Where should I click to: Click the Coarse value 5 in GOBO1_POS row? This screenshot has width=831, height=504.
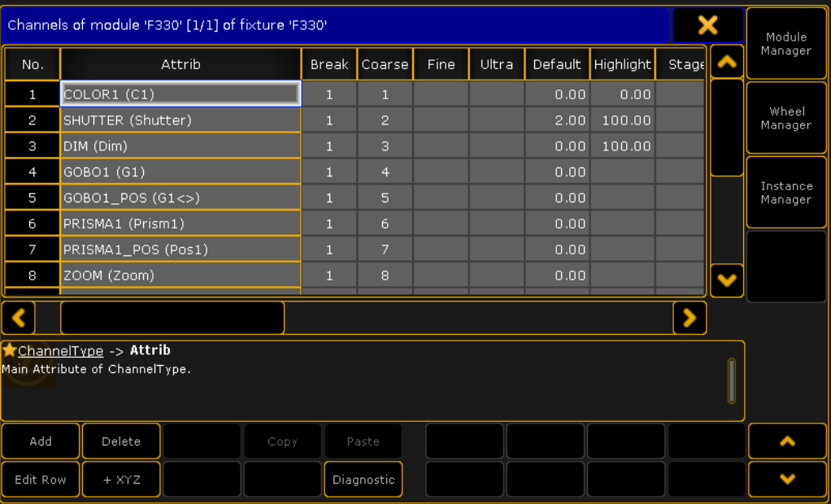pyautogui.click(x=385, y=198)
